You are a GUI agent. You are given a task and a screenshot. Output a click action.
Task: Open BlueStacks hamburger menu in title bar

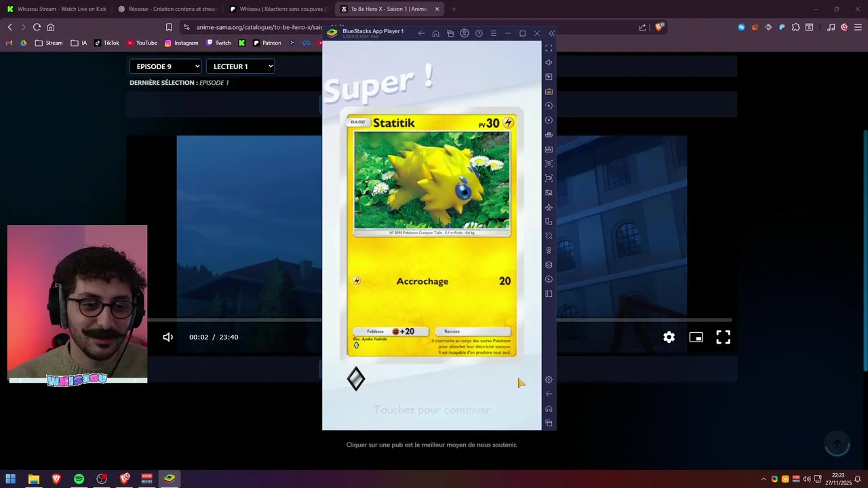(493, 33)
